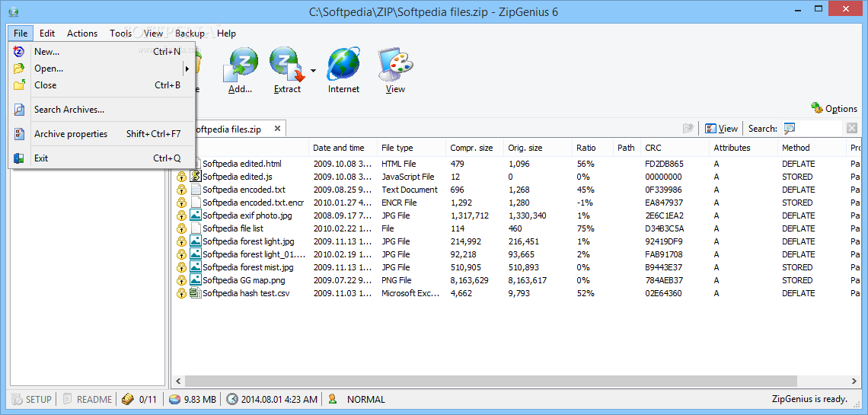Click the New archive icon in File menu
The width and height of the screenshot is (868, 415).
19,52
